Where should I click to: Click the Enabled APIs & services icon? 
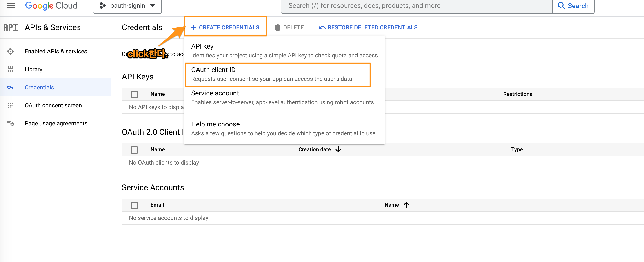10,51
